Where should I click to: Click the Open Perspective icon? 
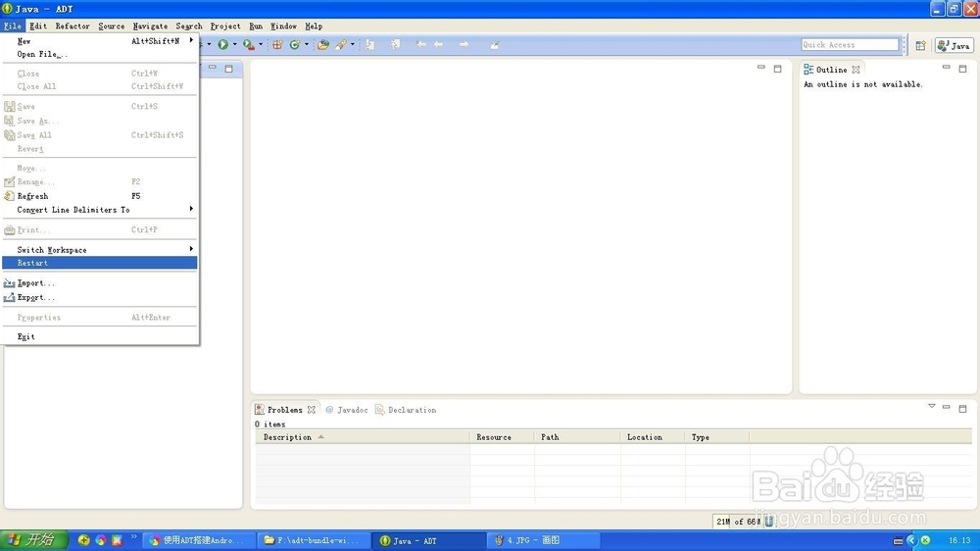pyautogui.click(x=920, y=46)
